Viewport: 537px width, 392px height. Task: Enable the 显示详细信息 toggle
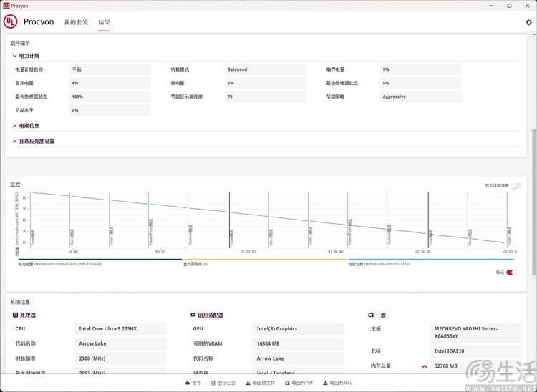[516, 186]
